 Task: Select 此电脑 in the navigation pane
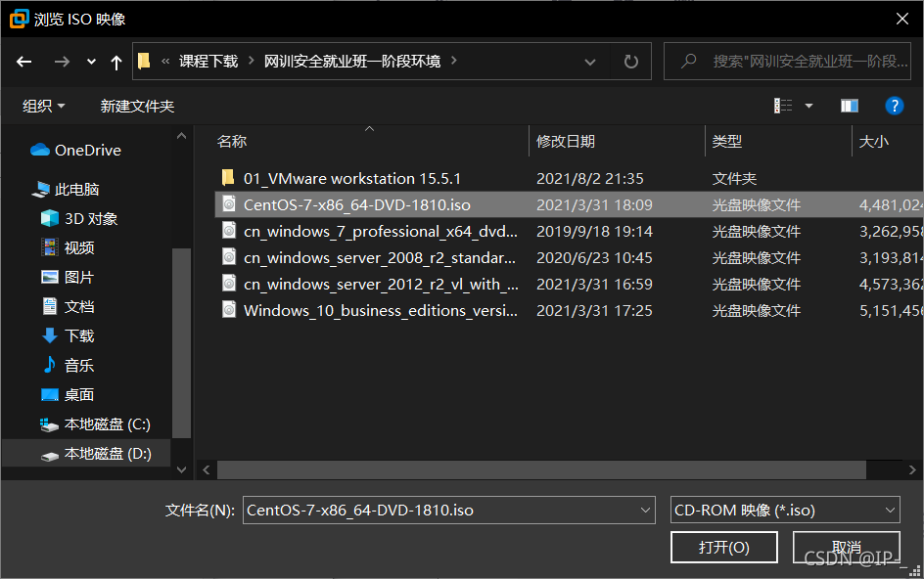point(66,189)
